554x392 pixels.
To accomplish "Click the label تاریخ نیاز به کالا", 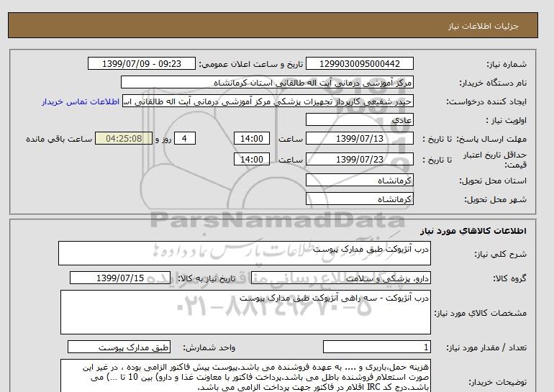I will 206,278.
